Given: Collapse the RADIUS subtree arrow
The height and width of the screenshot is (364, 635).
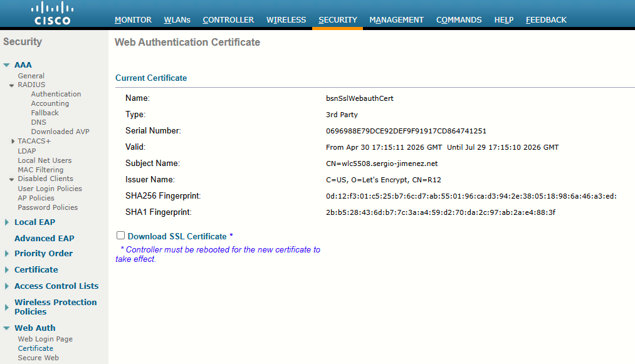Looking at the screenshot, I should pyautogui.click(x=12, y=85).
